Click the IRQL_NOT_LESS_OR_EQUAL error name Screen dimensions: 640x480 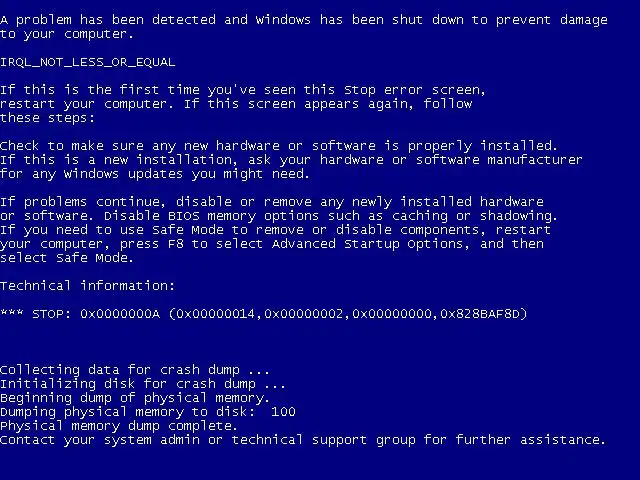[x=87, y=62]
